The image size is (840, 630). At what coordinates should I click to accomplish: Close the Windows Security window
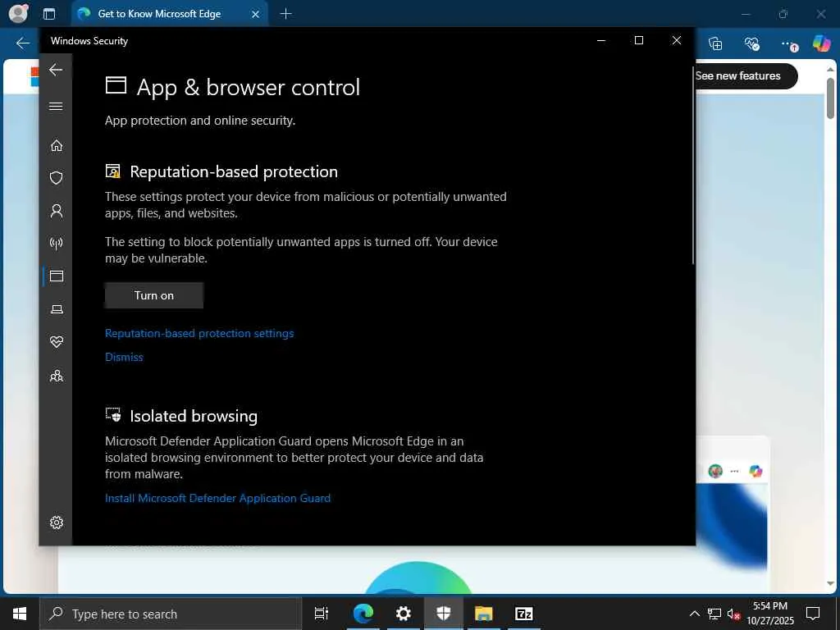[677, 40]
